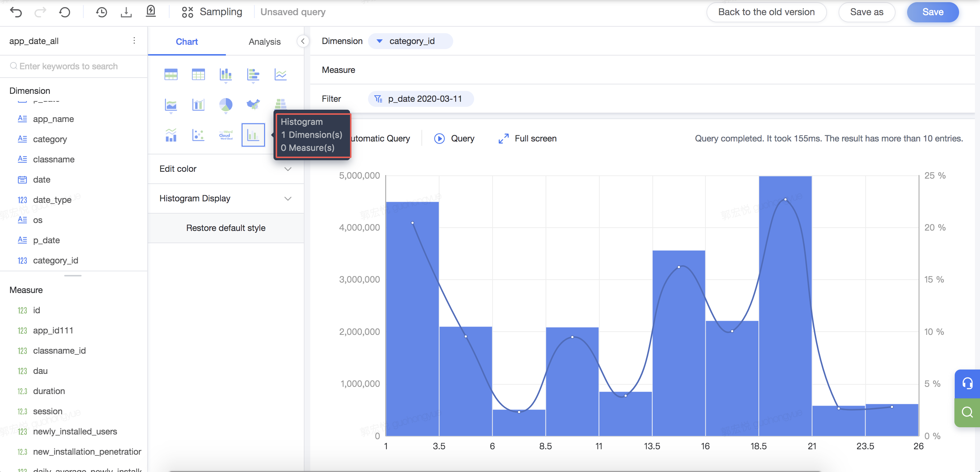This screenshot has height=472, width=980.
Task: Select app_name dimension field
Action: [x=53, y=119]
